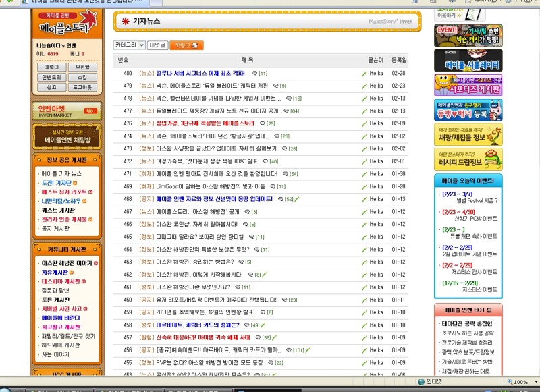Click the comment bubble icon on article 471
Image resolution: width=540 pixels, height=392 pixels.
285,174
